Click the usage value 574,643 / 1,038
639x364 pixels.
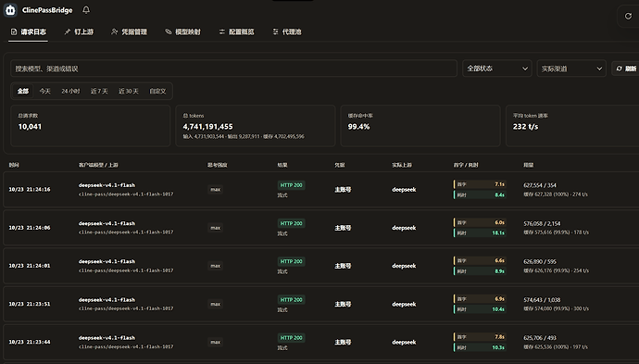542,299
